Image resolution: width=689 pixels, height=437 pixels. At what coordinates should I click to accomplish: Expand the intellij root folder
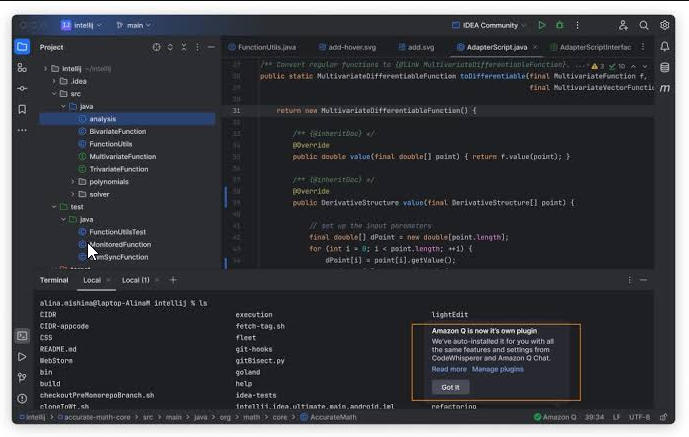click(45, 69)
